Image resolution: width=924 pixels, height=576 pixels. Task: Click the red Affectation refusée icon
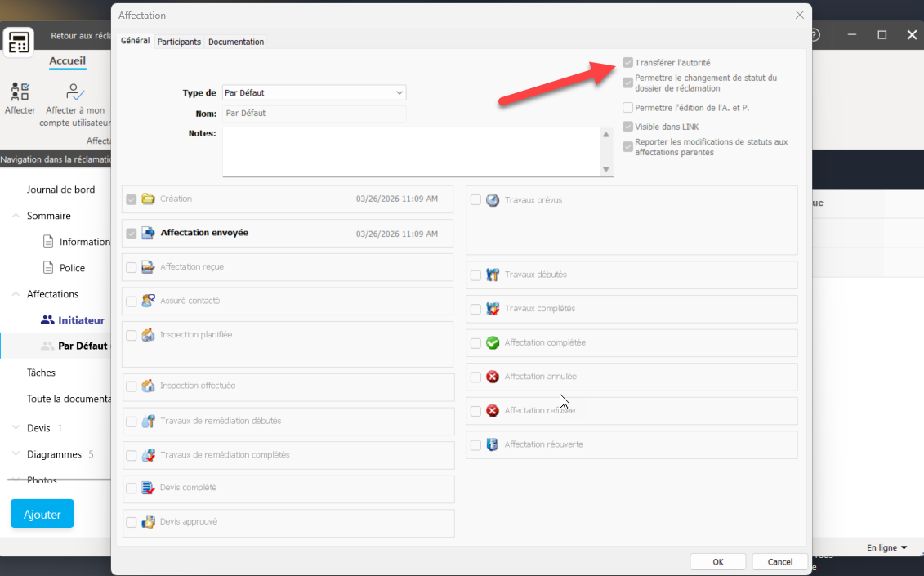[x=493, y=411]
